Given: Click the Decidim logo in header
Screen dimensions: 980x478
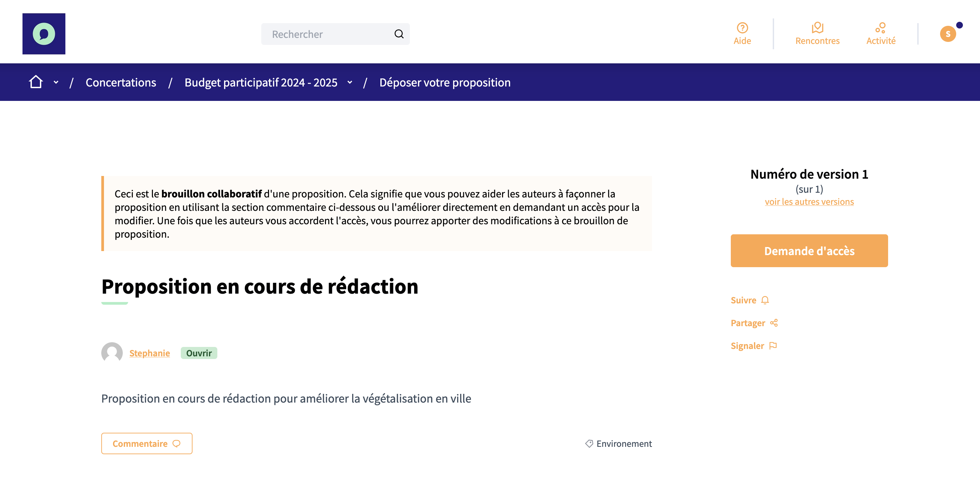Looking at the screenshot, I should [44, 34].
